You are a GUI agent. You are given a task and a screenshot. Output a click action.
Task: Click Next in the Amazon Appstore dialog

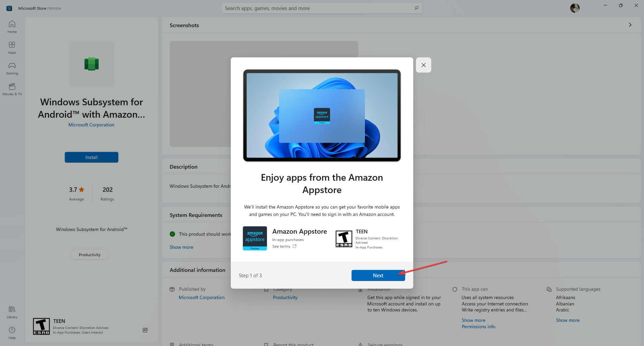(x=378, y=275)
